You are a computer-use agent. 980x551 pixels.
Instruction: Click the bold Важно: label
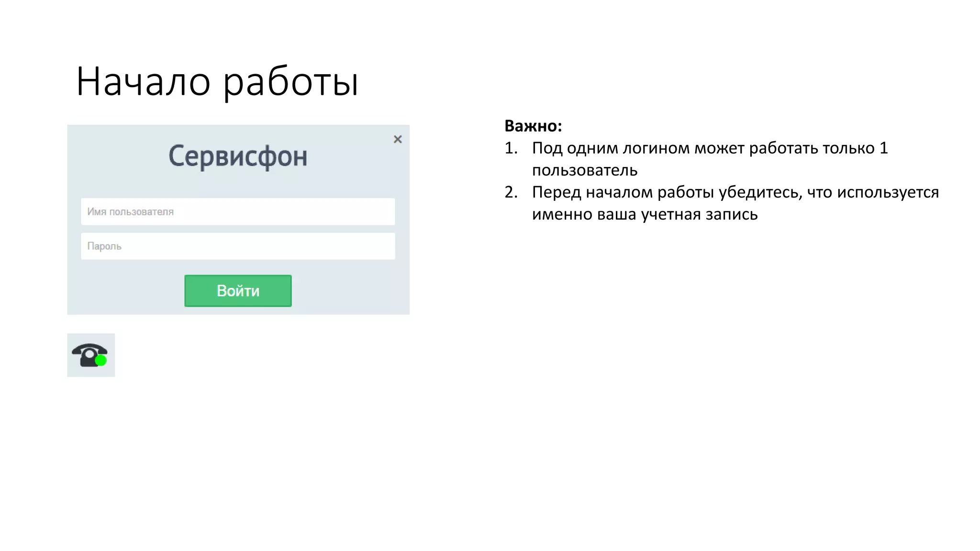tap(533, 126)
